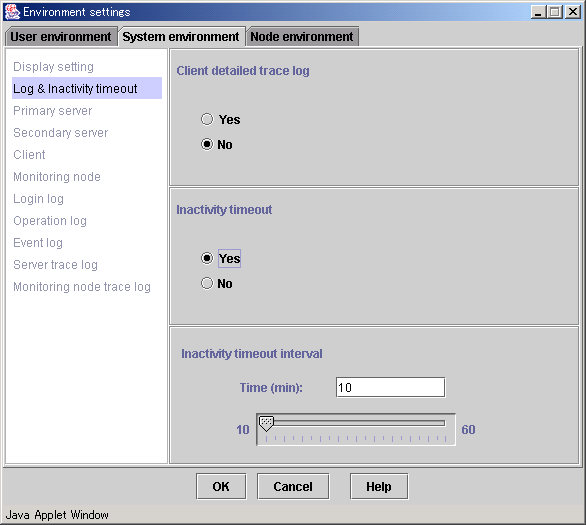This screenshot has height=525, width=586.
Task: Open Help for environment settings
Action: click(x=379, y=487)
